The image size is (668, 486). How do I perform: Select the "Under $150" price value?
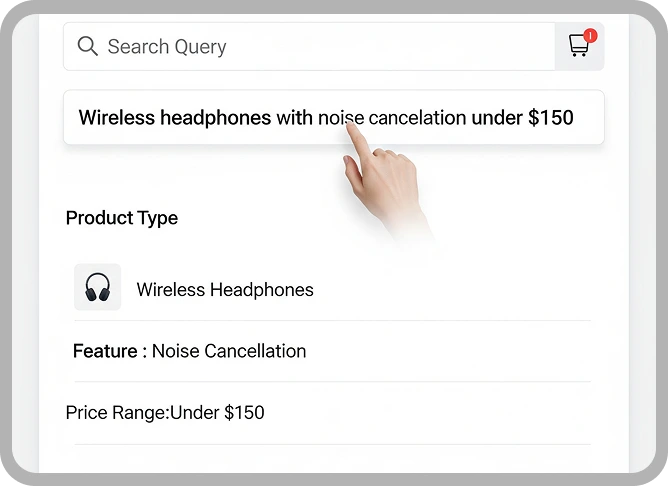(x=217, y=413)
